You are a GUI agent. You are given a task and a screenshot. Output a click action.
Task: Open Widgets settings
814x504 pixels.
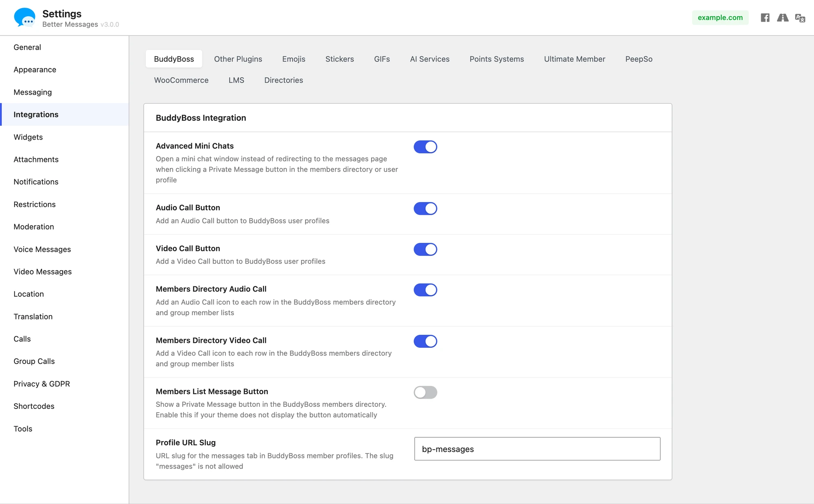[x=64, y=137]
